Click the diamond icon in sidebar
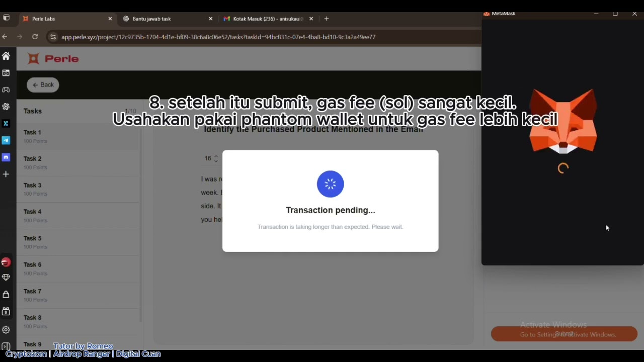Viewport: 644px width, 362px height. (x=6, y=277)
